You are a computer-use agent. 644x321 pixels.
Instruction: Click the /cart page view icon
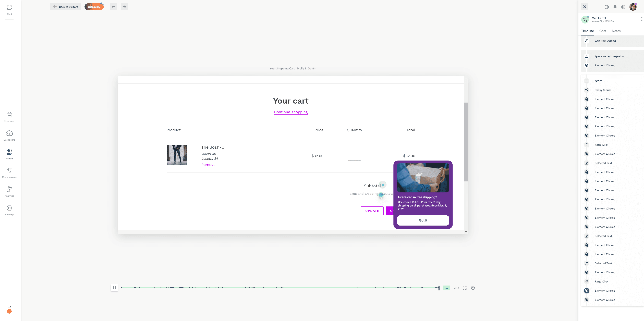click(587, 81)
